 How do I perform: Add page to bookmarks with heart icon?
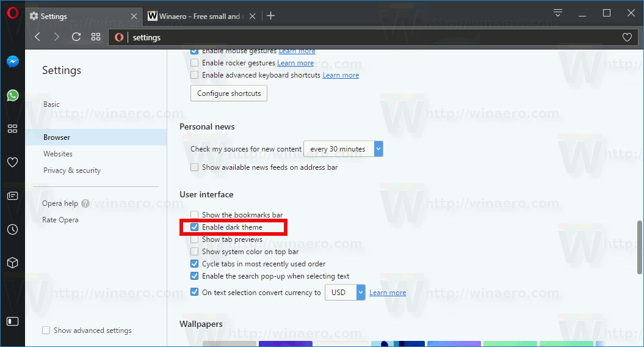pos(627,37)
